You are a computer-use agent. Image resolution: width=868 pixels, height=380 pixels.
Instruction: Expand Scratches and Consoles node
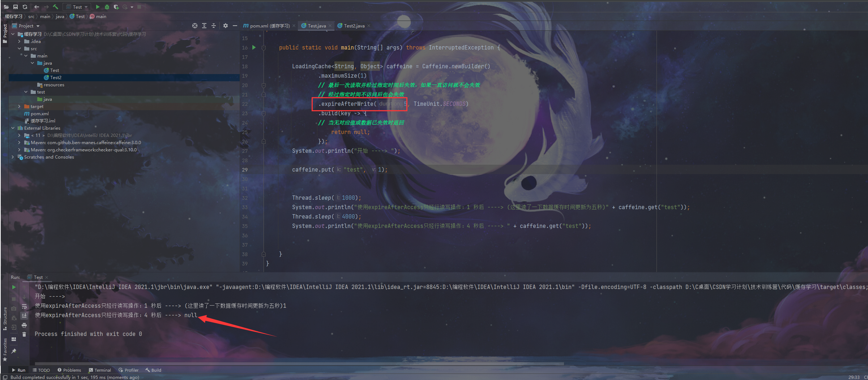point(13,157)
